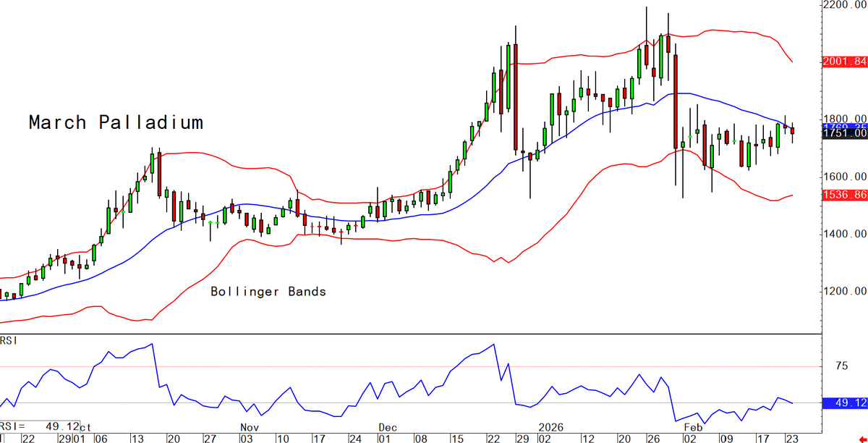Click the "Feb" month label
868x443 pixels.
tap(694, 427)
